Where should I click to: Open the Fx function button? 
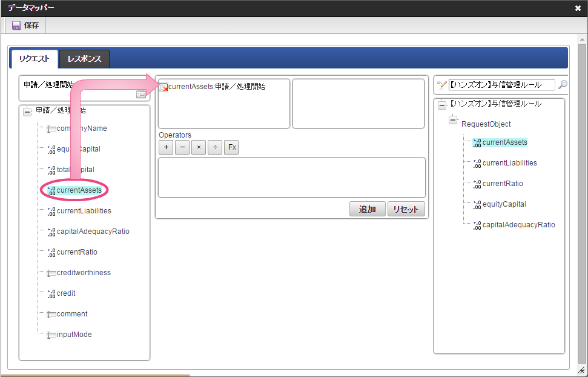click(x=232, y=147)
